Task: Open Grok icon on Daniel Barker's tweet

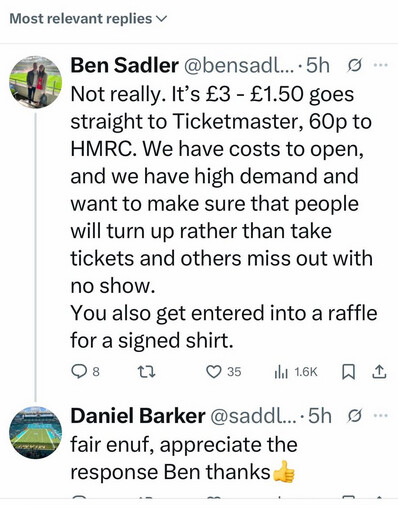Action: pos(354,416)
